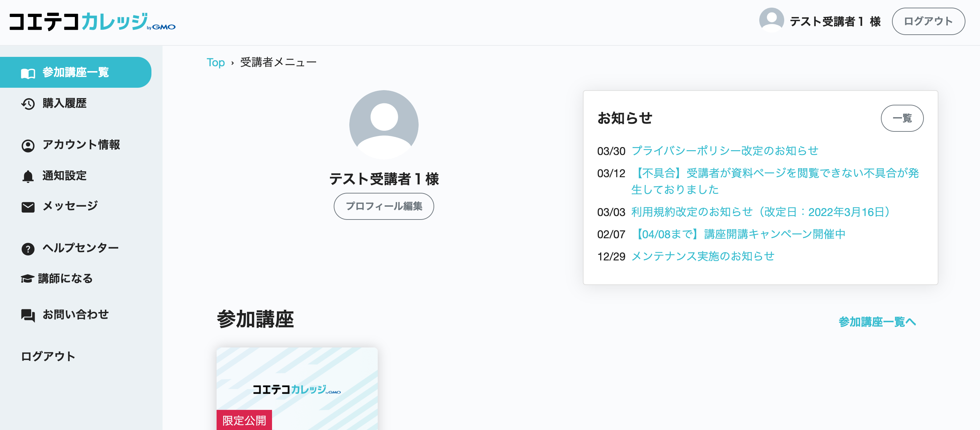The height and width of the screenshot is (430, 980).
Task: Click the envelope icon for メッセージ
Action: (28, 207)
